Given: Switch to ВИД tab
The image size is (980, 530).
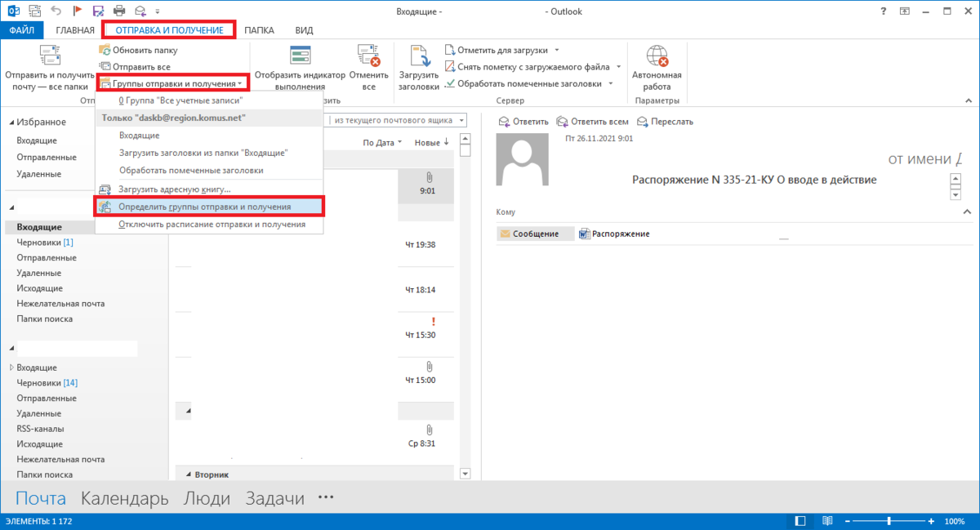Looking at the screenshot, I should pyautogui.click(x=304, y=30).
